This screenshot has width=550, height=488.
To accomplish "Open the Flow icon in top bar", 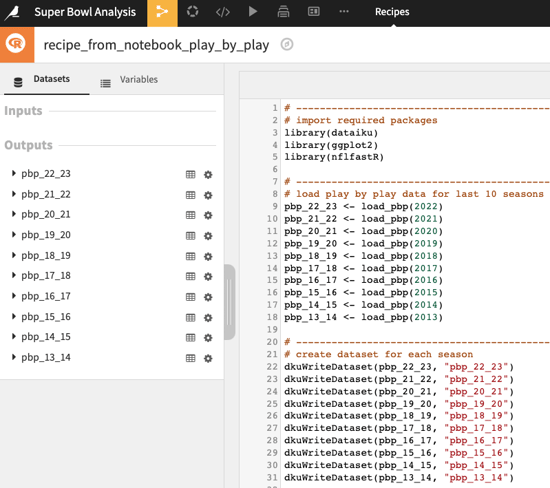I will 162,12.
